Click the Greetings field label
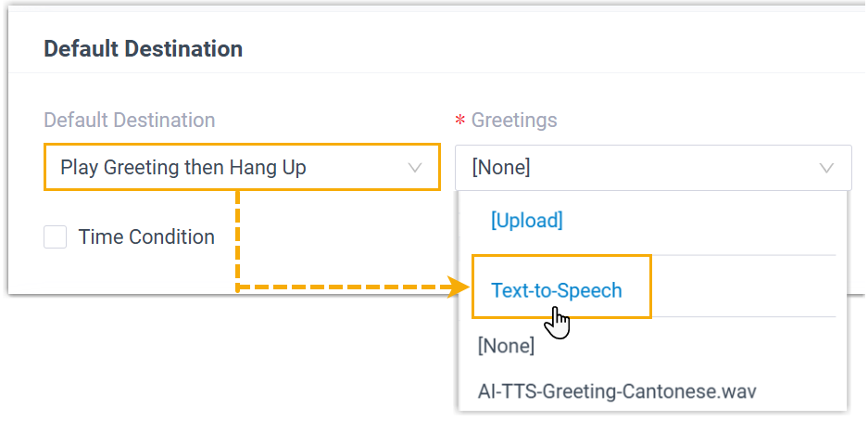 pos(514,121)
